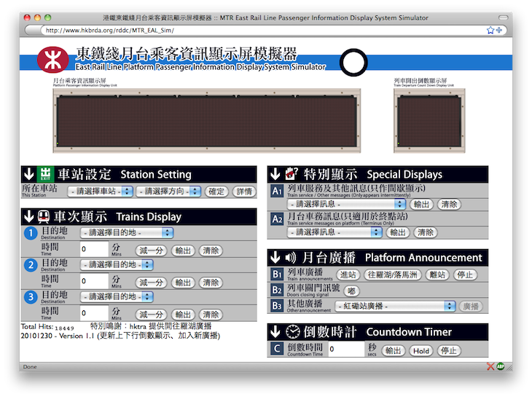
Task: Click the green ABP status bar icon
Action: (x=501, y=366)
